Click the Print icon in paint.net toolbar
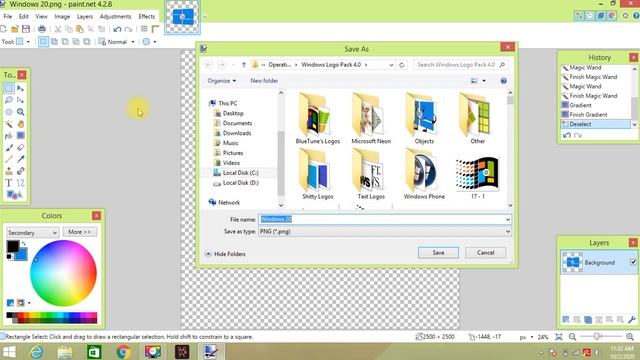Image resolution: width=640 pixels, height=360 pixels. pos(42,29)
